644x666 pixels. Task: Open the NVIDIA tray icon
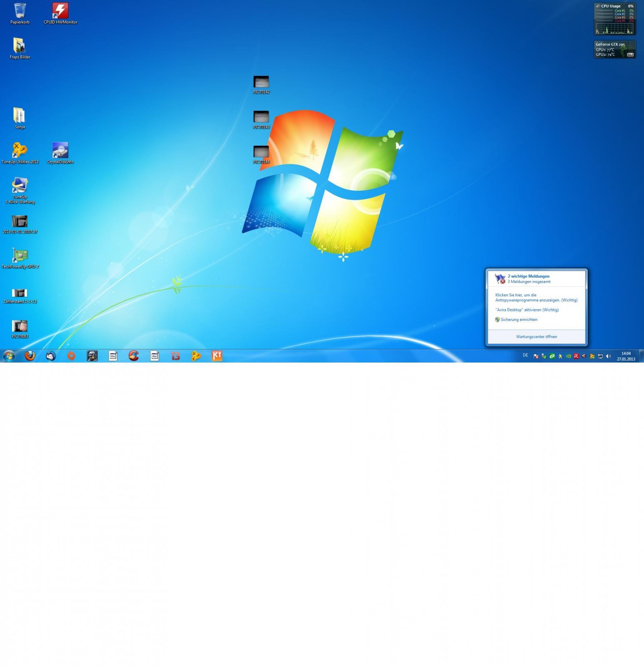click(568, 356)
